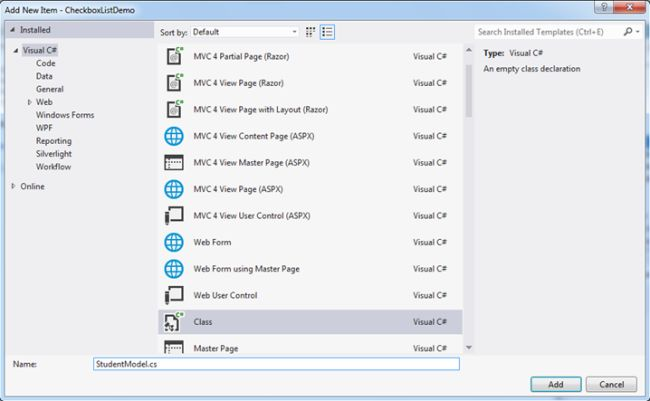Expand the Web tree node
Viewport: 650px width, 401px height.
29,102
